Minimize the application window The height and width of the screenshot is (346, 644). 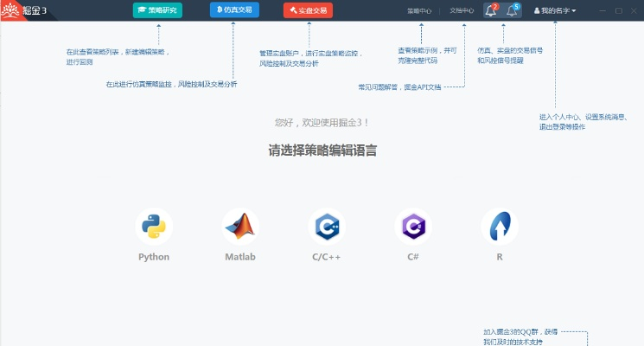(602, 10)
